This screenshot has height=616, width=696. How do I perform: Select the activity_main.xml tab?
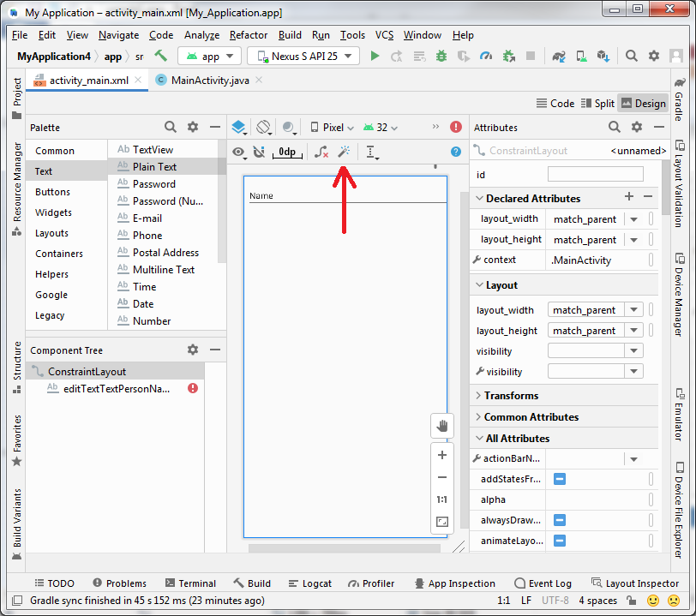89,81
